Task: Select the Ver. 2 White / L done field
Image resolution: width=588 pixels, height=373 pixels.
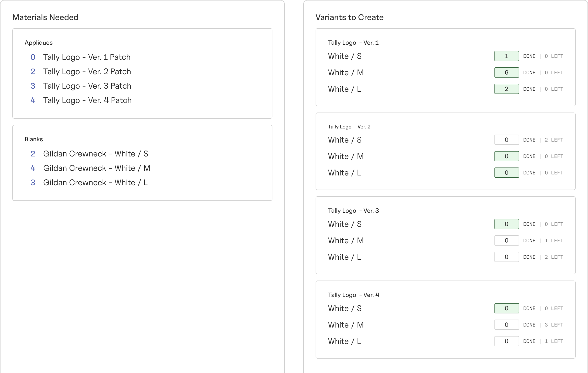Action: [507, 173]
